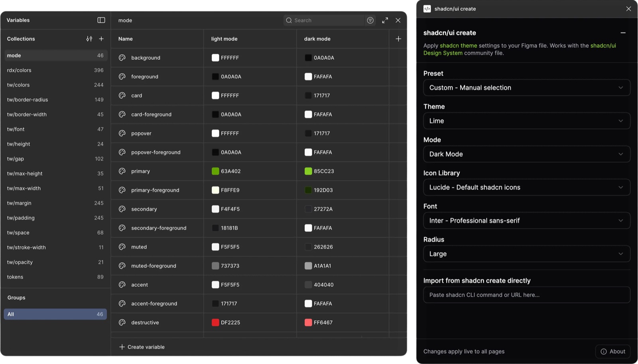The height and width of the screenshot is (364, 638).
Task: Open the Theme dropdown showing Lime
Action: pos(527,121)
